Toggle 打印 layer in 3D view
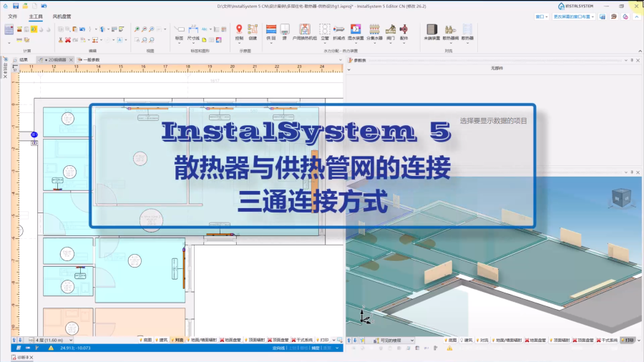The width and height of the screenshot is (644, 362). 628,341
